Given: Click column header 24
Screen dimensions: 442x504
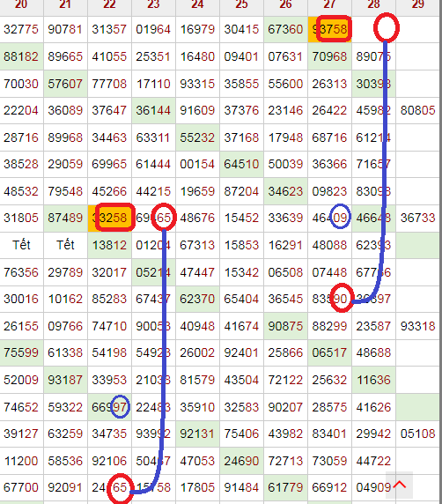Looking at the screenshot, I should coord(197,4).
